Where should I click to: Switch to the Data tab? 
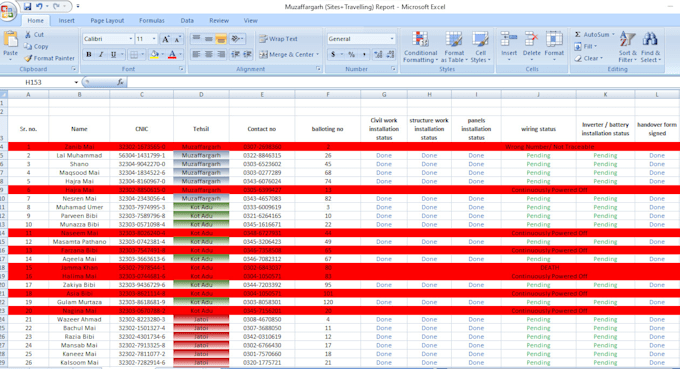(x=187, y=20)
